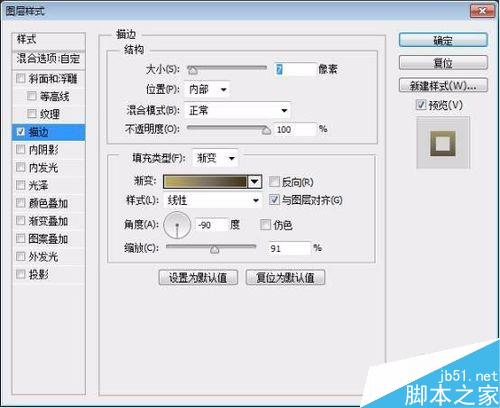Toggle the 预览(V) checkbox

click(x=421, y=105)
